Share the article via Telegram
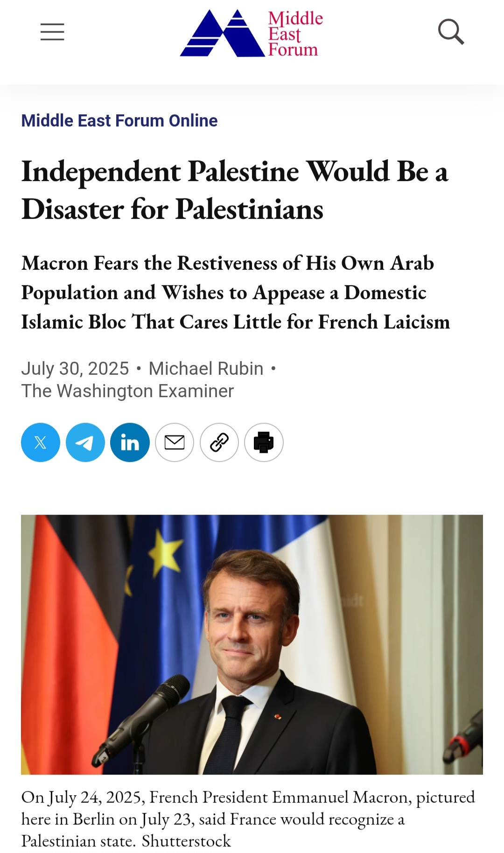The height and width of the screenshot is (853, 504). (x=85, y=442)
